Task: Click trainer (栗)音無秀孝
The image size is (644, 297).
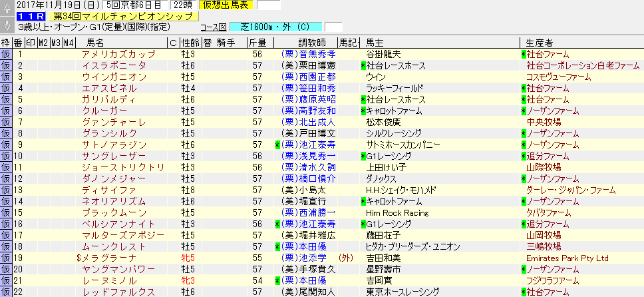Action: pos(309,55)
